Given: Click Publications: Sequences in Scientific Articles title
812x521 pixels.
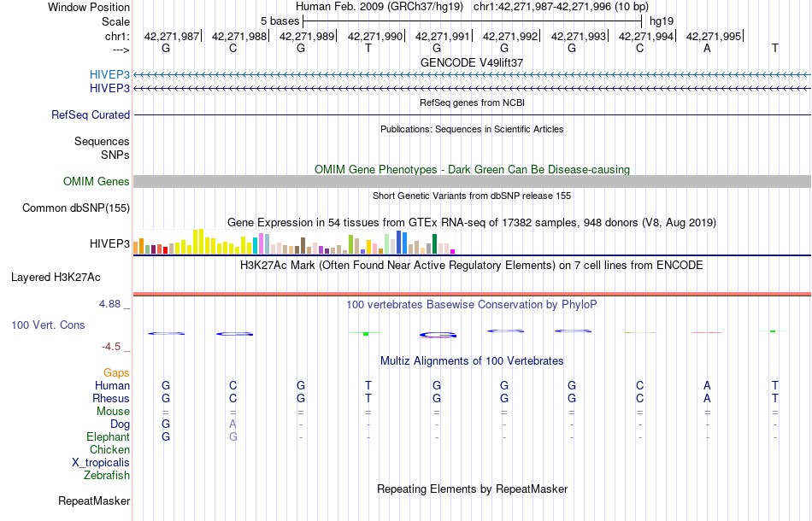Looking at the screenshot, I should tap(472, 129).
